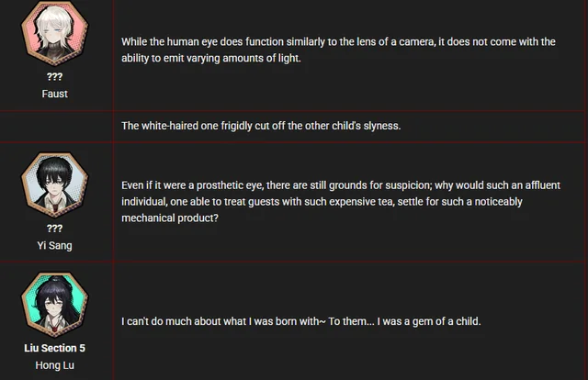Click the empty cell left of the narration
588x380 pixels.
pyautogui.click(x=54, y=126)
